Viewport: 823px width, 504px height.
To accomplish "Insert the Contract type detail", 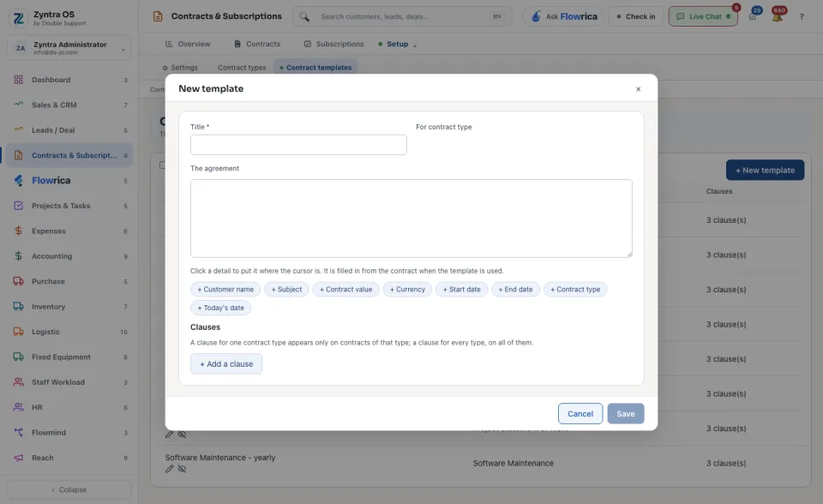I will point(575,289).
